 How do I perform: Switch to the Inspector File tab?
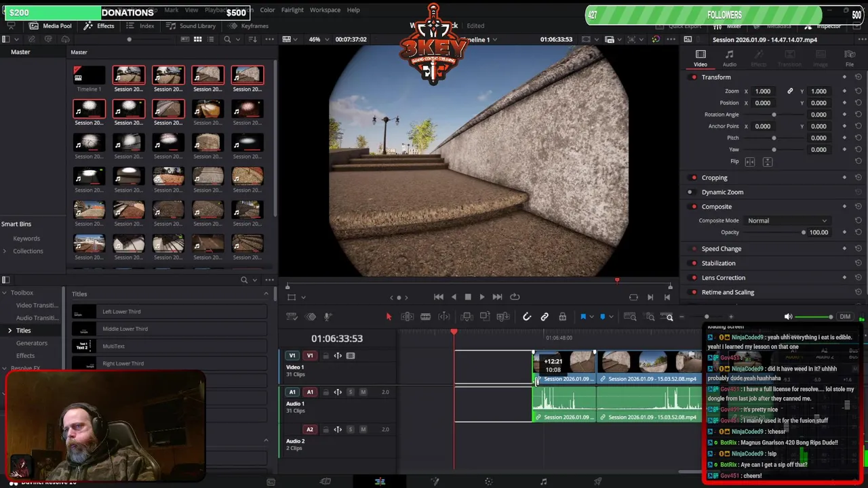point(850,58)
